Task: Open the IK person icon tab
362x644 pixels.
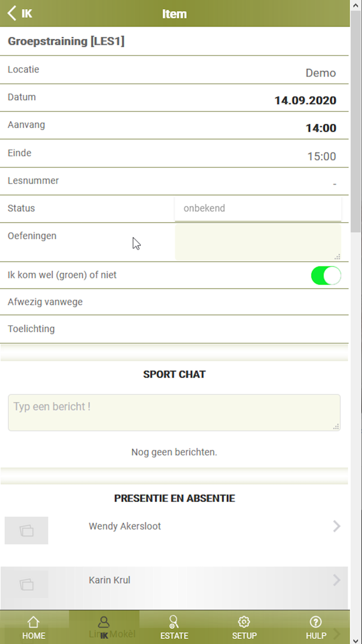Action: pos(104,622)
